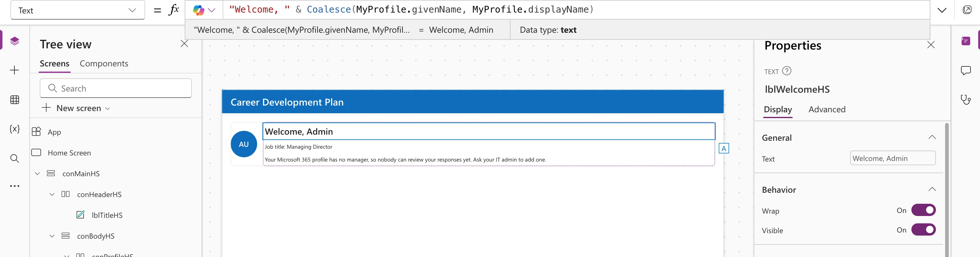Click the Insert plus icon in sidebar
This screenshot has height=257, width=980.
14,70
